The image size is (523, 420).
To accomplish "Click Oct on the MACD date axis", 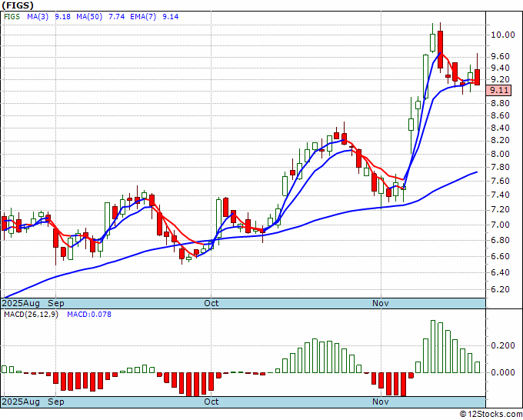I will coord(212,402).
